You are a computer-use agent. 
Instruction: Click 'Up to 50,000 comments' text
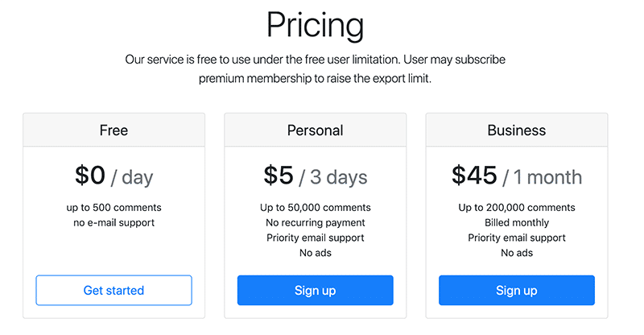[315, 207]
